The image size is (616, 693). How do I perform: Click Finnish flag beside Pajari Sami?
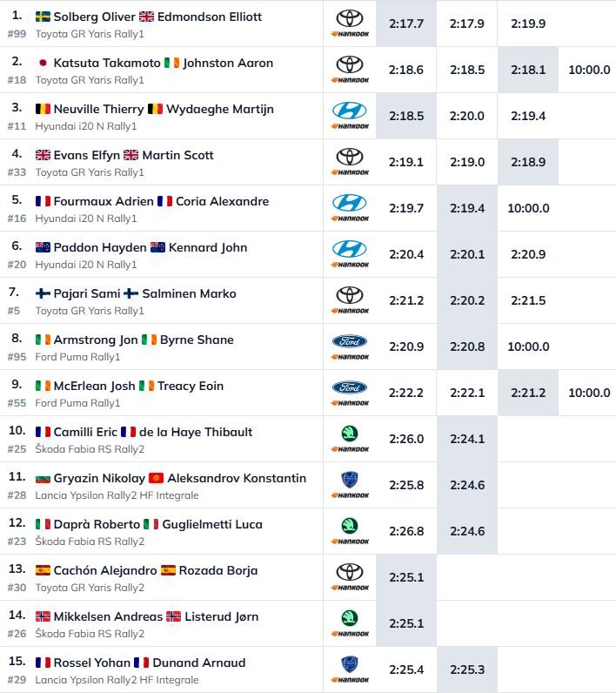[x=43, y=294]
